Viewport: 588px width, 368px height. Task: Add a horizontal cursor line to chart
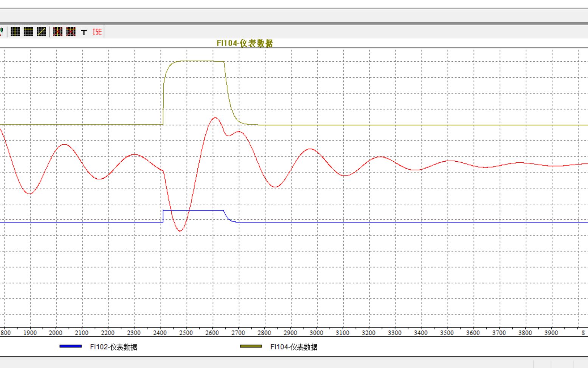point(28,32)
